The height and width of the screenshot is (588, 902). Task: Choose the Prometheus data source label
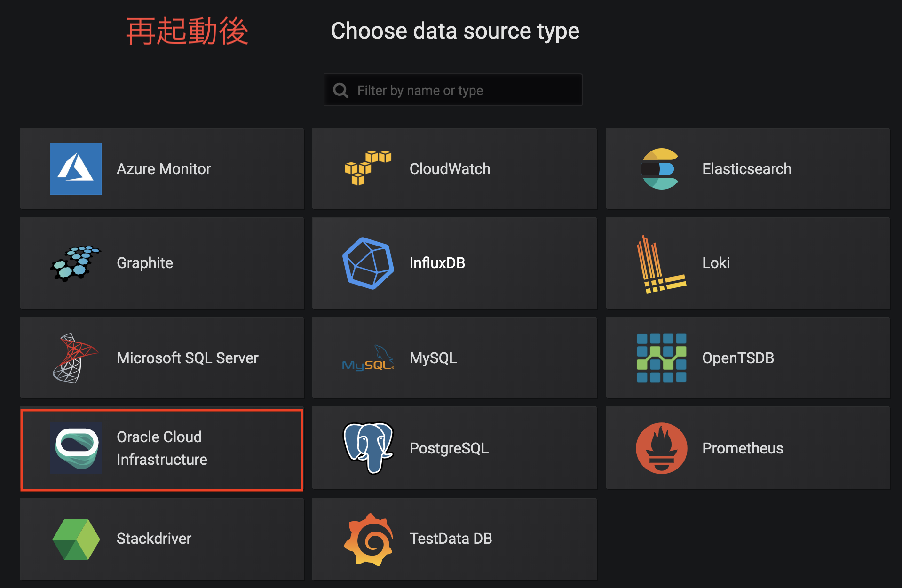pos(743,448)
